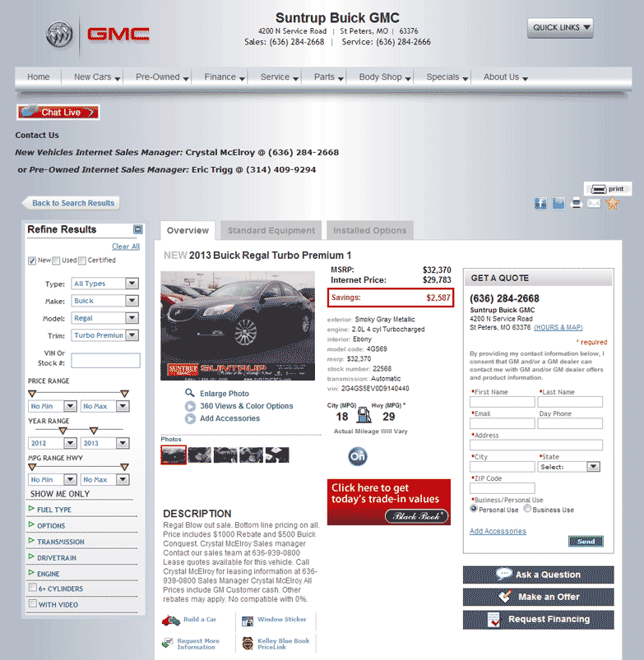Click the small printer icon in share row

click(x=576, y=204)
